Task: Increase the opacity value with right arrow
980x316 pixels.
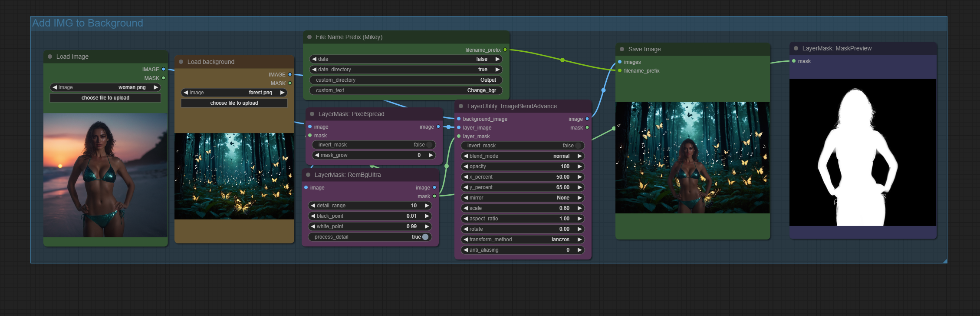Action: (579, 166)
